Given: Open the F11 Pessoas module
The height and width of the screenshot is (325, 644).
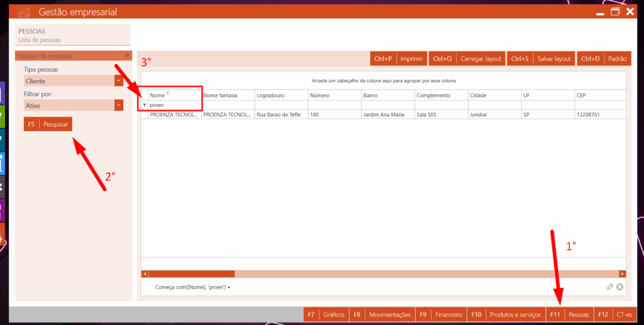Looking at the screenshot, I should pyautogui.click(x=570, y=314).
